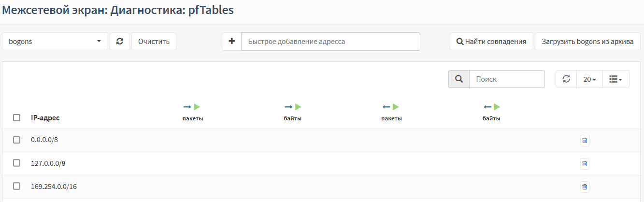
Task: Focus the Быстрое добавление адресса input field
Action: click(x=330, y=42)
